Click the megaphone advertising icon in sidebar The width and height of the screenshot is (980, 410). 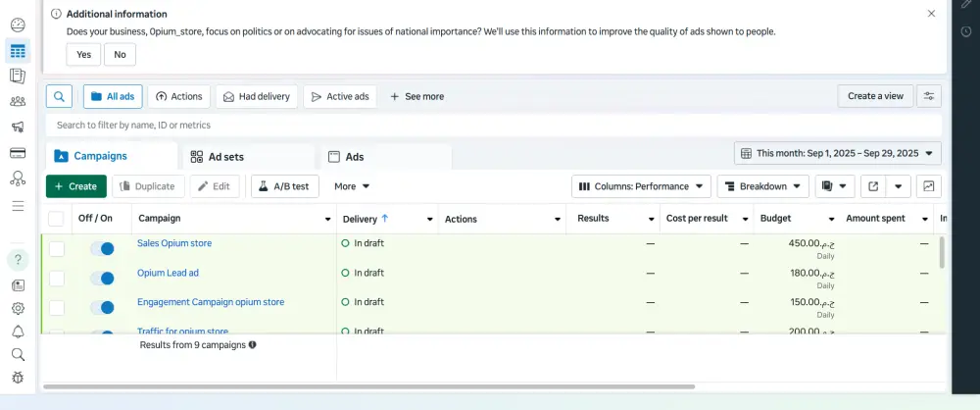tap(18, 127)
